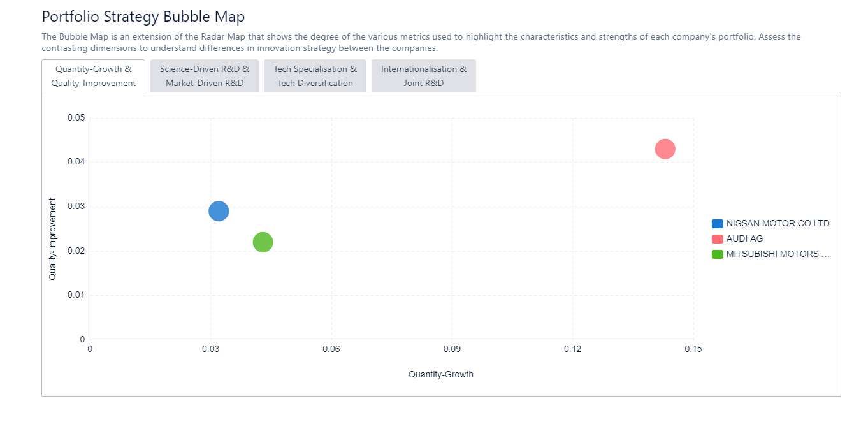This screenshot has width=868, height=431.
Task: Click the MITSUBISHI MOTORS legend label
Action: (x=778, y=254)
